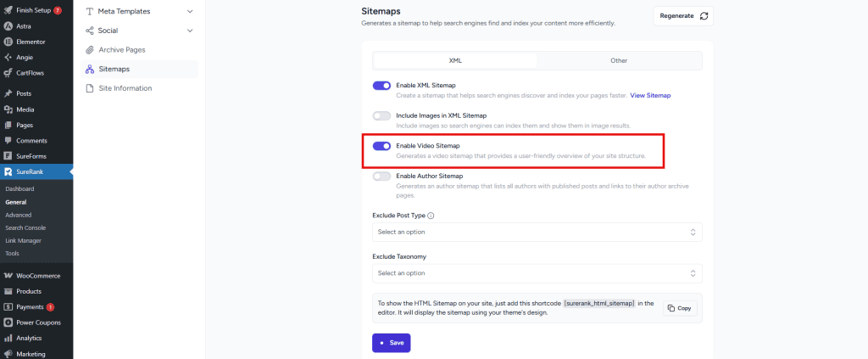868x359 pixels.
Task: Toggle the Enable Author Sitemap switch
Action: [381, 177]
